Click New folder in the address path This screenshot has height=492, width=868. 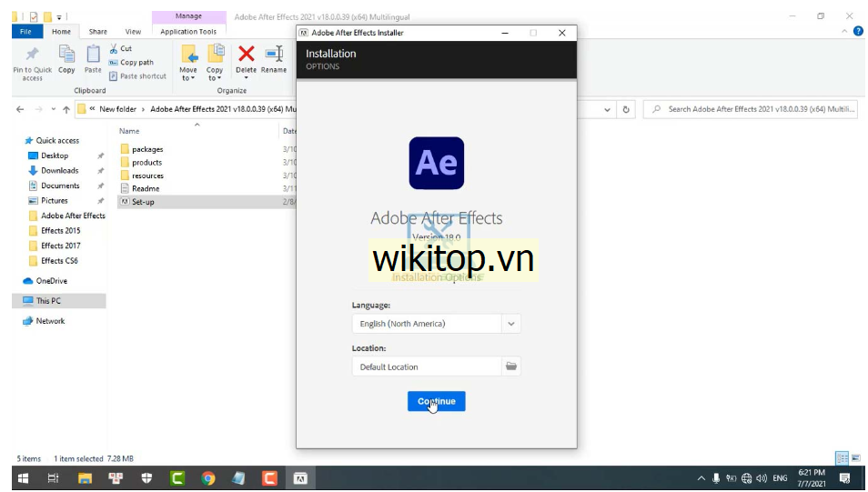point(117,109)
